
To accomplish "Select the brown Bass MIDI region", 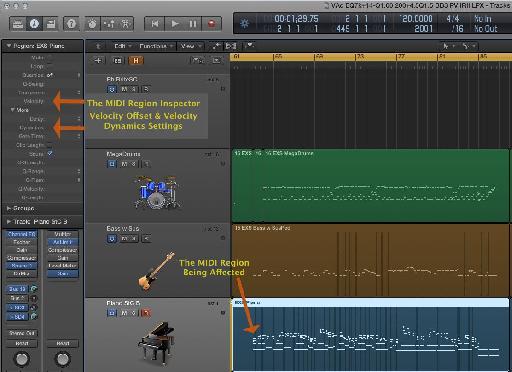I will (x=370, y=261).
